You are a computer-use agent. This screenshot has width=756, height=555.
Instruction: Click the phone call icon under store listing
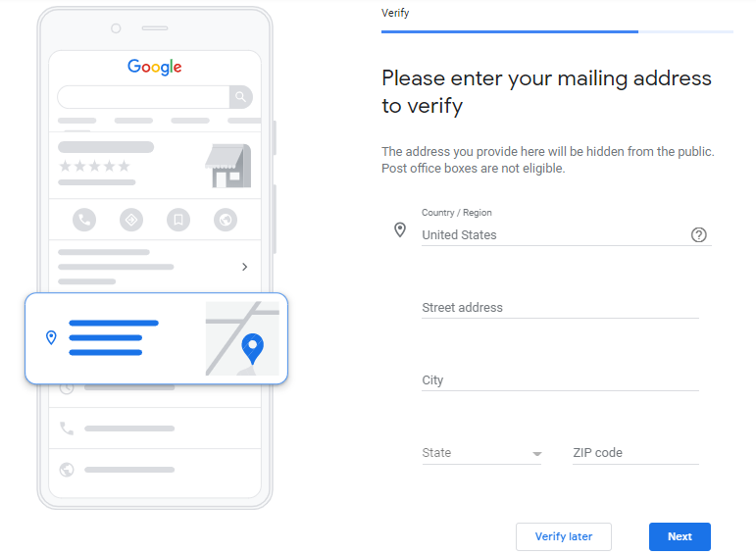pos(84,220)
